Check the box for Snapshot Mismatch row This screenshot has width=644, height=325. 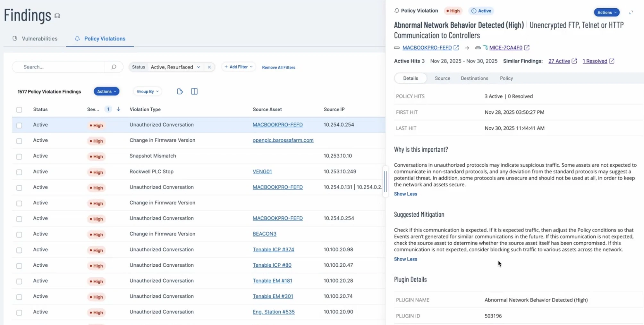tap(19, 156)
